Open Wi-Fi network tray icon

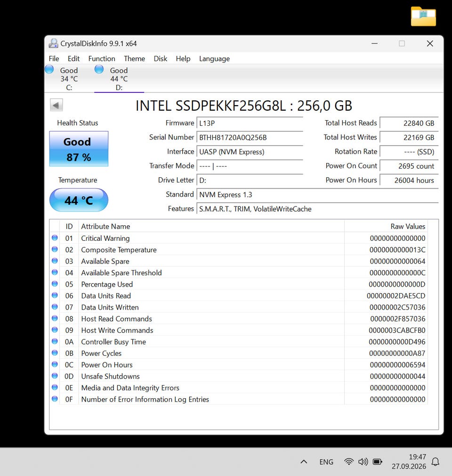point(349,462)
